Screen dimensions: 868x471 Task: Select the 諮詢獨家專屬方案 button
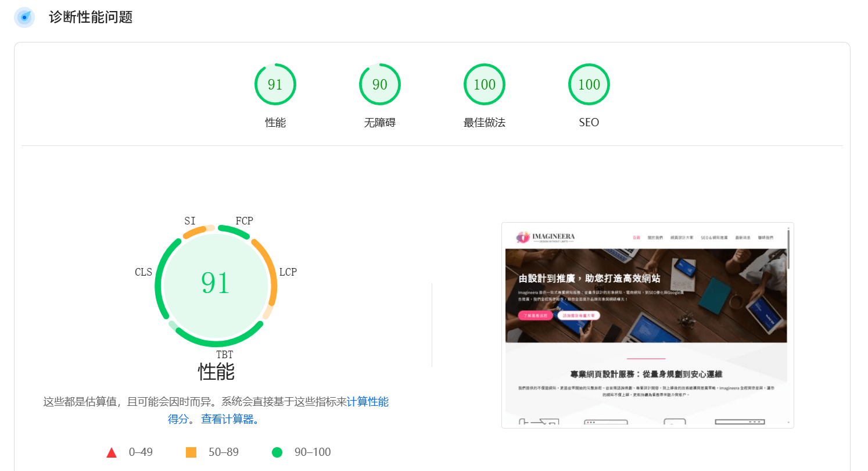coord(579,316)
